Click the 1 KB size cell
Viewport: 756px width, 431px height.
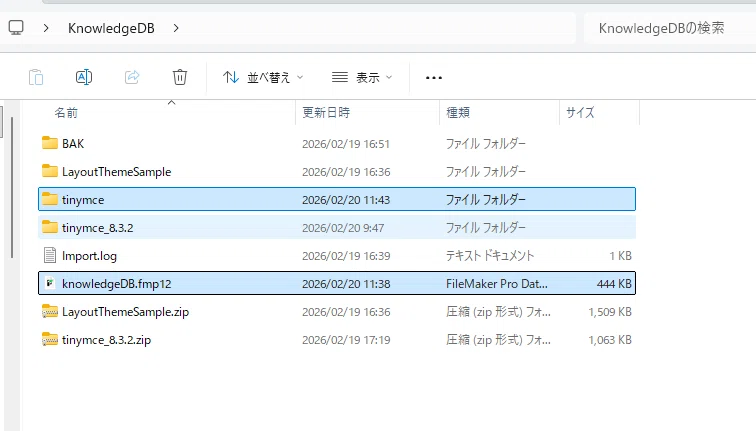pyautogui.click(x=621, y=256)
